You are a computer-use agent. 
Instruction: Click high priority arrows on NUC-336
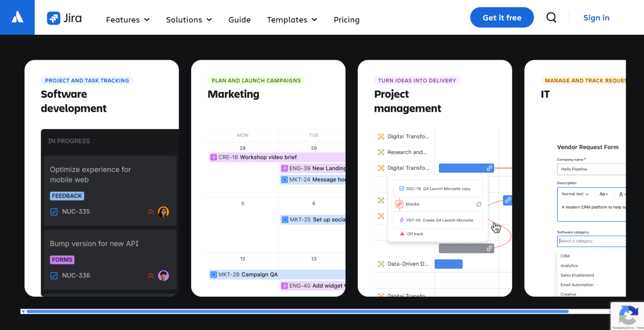(151, 276)
